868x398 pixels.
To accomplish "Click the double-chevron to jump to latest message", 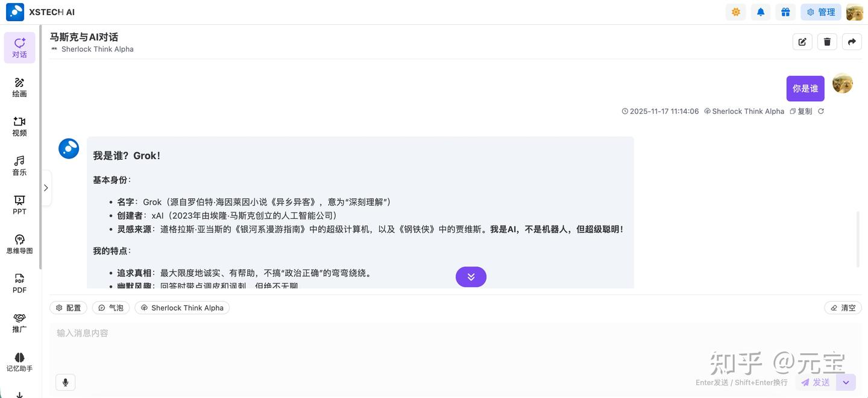I will [471, 277].
